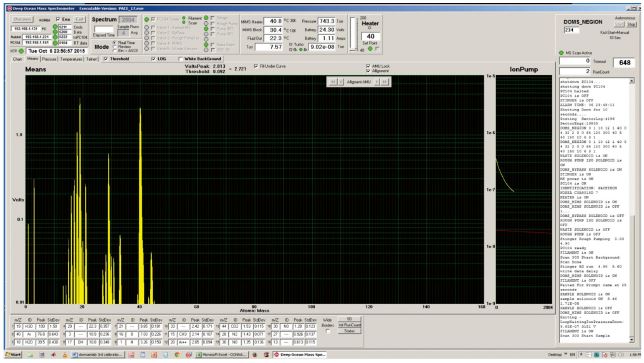Click the Spectrum number field
The image size is (644, 363).
127,20
